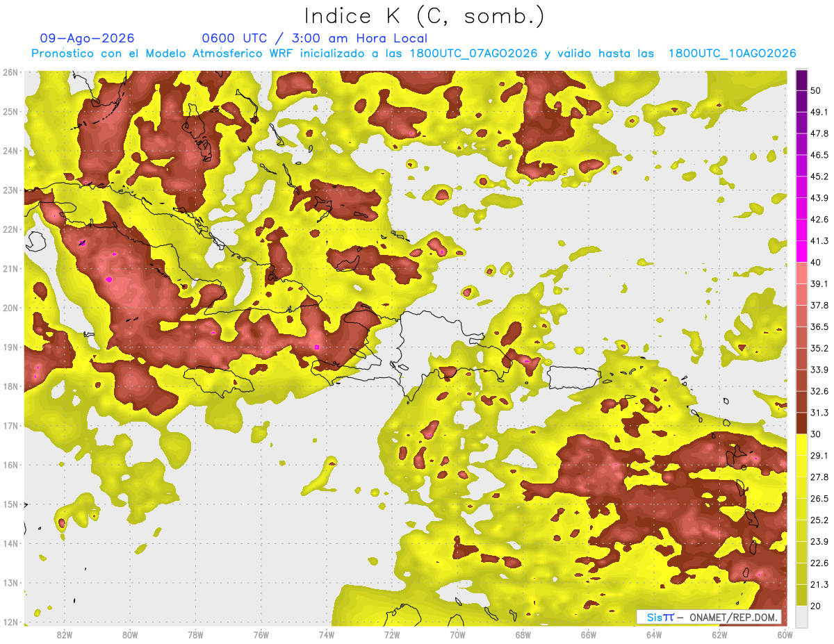Click the color bar value "22.6"

819,563
